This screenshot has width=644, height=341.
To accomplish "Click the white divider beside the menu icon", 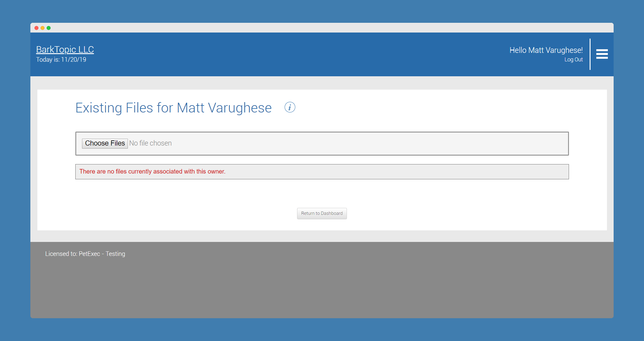I will coord(590,54).
